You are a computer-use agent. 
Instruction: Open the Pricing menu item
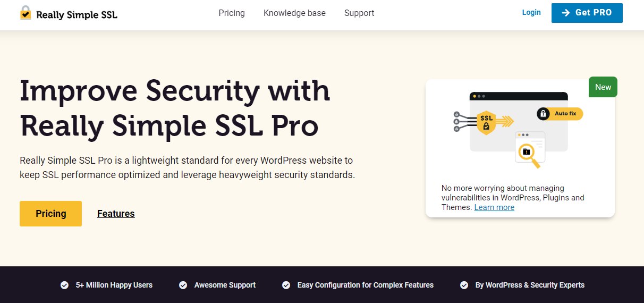[232, 13]
